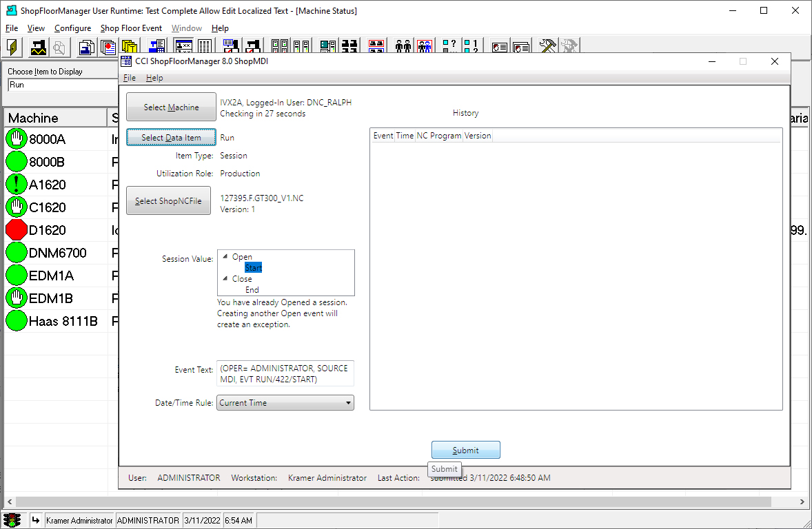The width and height of the screenshot is (812, 529).
Task: Click the stacked ID cards toolbar icon
Action: (521, 45)
